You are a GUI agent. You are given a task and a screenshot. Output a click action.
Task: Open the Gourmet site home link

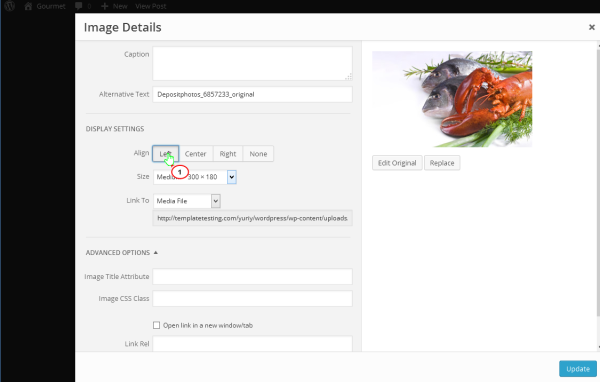[x=45, y=6]
